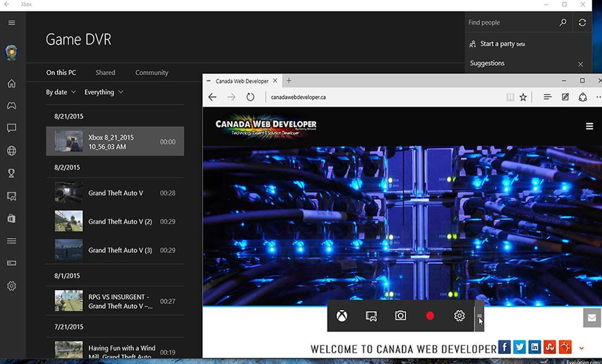Click the orange share icon on webpage
The image size is (602, 364).
coord(565,347)
